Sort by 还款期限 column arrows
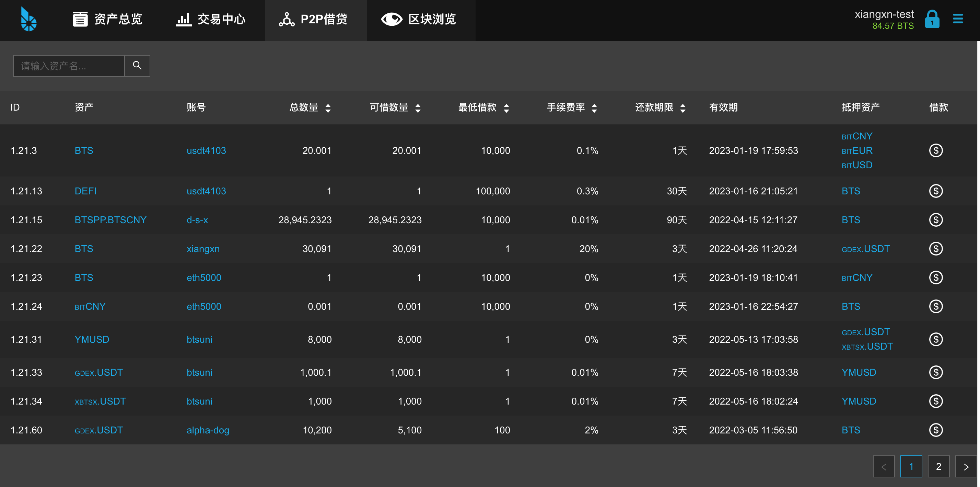The width and height of the screenshot is (980, 487). [x=683, y=108]
